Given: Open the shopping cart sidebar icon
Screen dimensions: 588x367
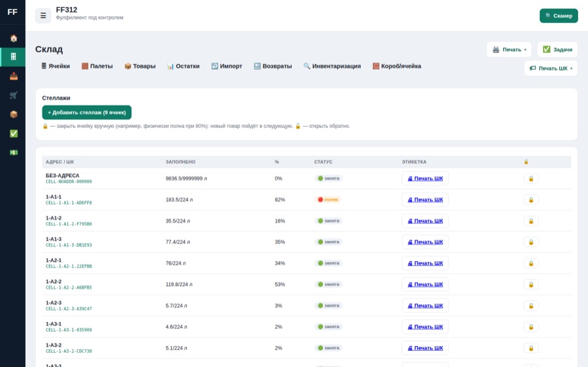Looking at the screenshot, I should (14, 95).
